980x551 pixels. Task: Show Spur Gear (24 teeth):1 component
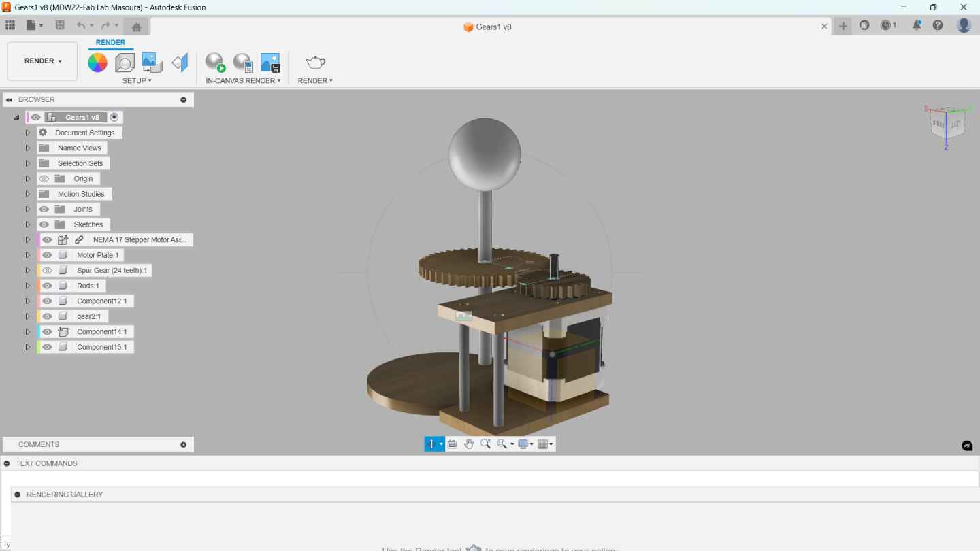[x=47, y=270]
